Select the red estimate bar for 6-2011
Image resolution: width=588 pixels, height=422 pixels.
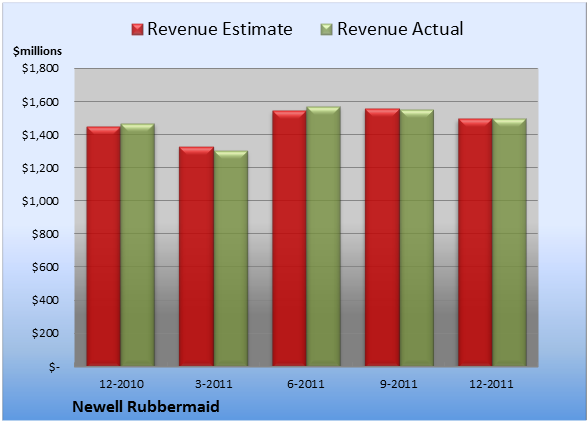[290, 238]
